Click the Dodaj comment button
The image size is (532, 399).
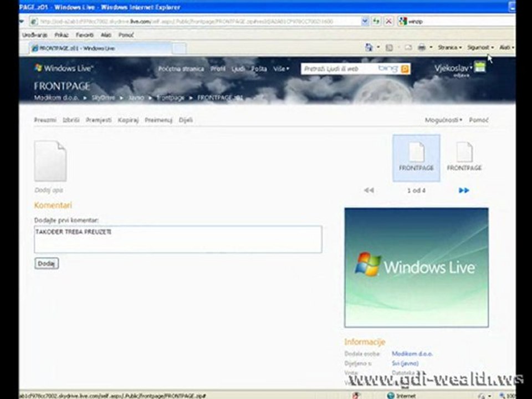(47, 264)
